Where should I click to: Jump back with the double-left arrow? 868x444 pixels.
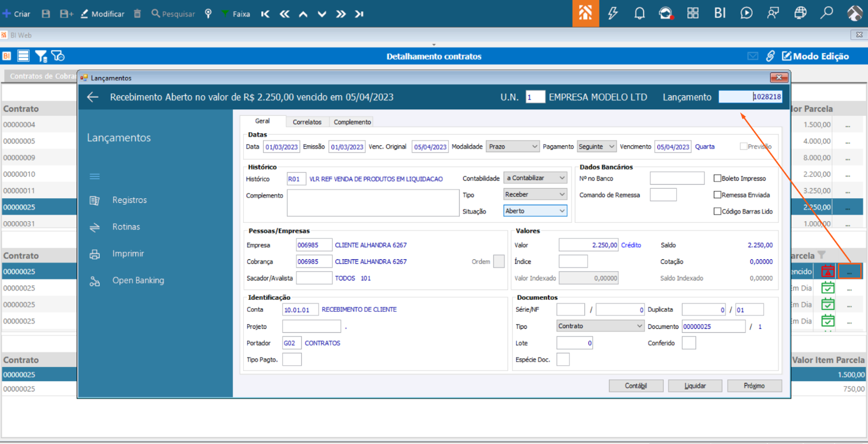click(x=285, y=14)
